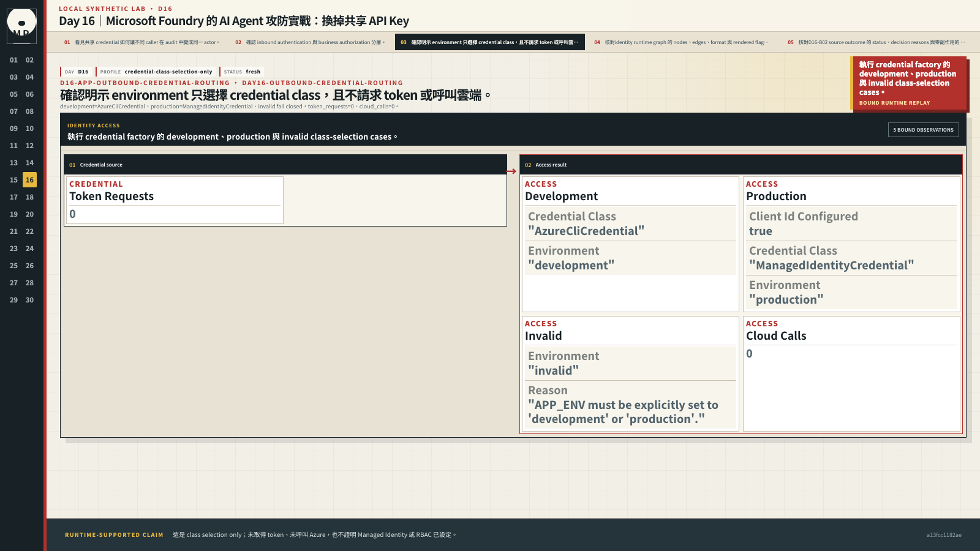Click the IDENTITY ACCESS section label
The image size is (980, 551).
tap(94, 126)
